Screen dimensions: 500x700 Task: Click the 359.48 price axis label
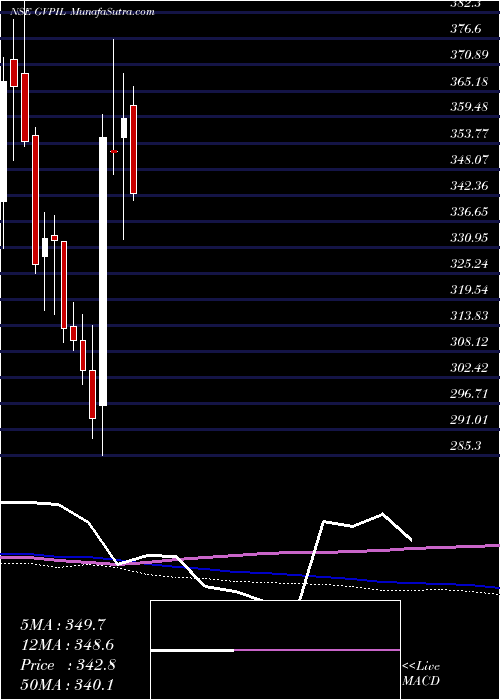coord(469,107)
